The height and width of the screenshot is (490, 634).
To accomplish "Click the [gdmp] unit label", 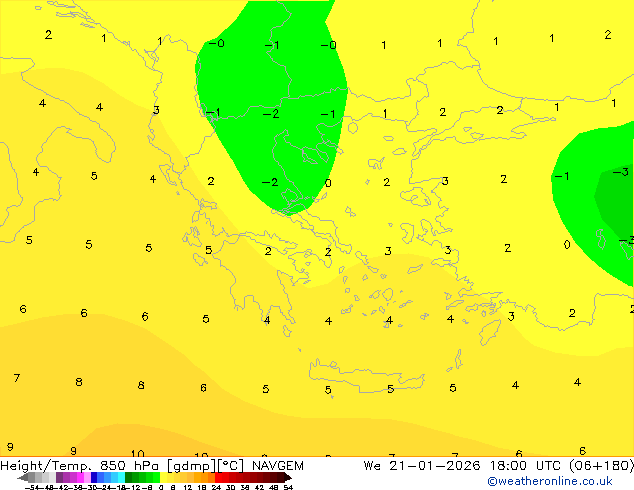I will (x=192, y=466).
